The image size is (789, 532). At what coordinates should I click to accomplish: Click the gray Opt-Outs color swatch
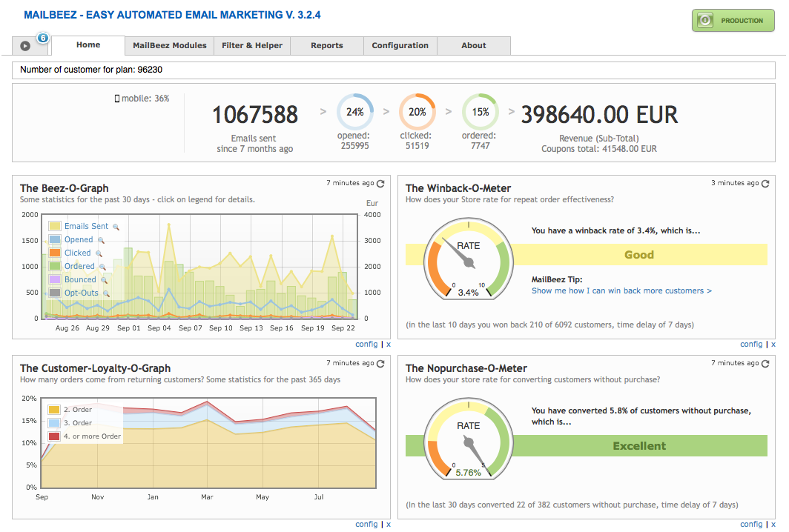coord(55,293)
